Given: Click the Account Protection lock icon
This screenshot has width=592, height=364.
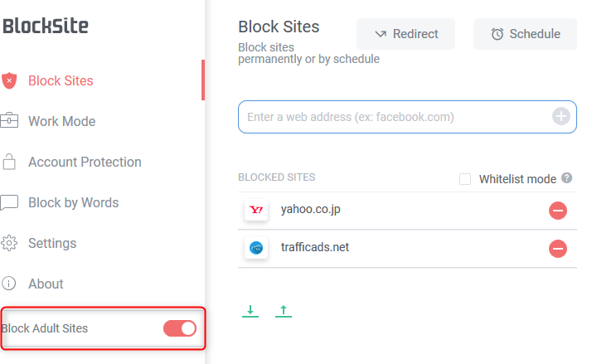Looking at the screenshot, I should click(9, 162).
